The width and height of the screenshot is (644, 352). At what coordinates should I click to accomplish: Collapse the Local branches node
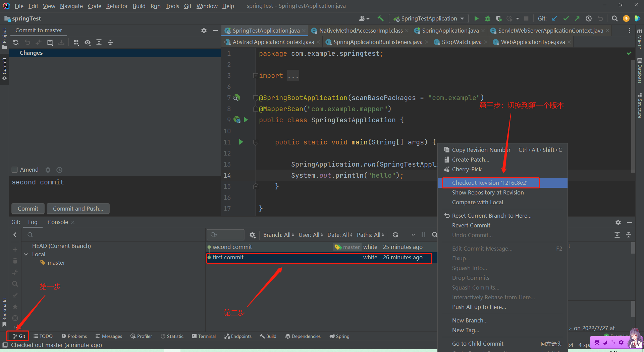[x=26, y=254]
